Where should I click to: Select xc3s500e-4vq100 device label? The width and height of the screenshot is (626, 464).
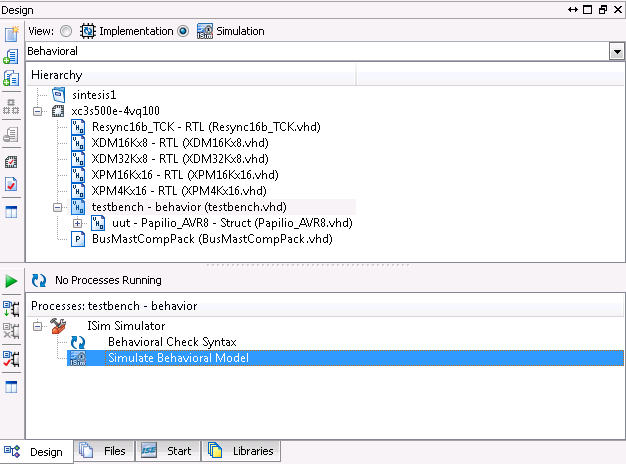115,111
